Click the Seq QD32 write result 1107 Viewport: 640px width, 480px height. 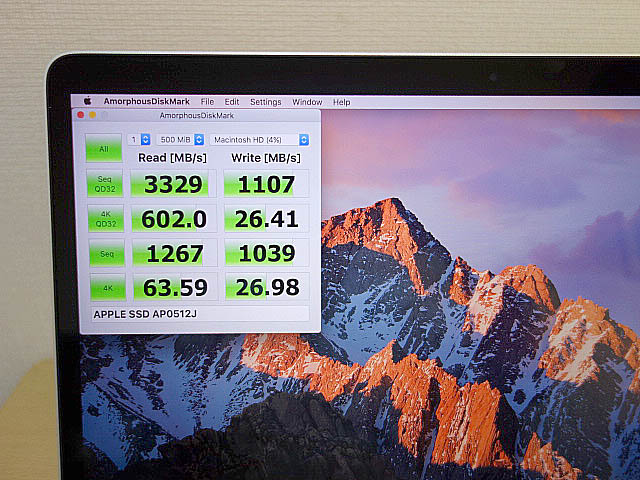[265, 184]
